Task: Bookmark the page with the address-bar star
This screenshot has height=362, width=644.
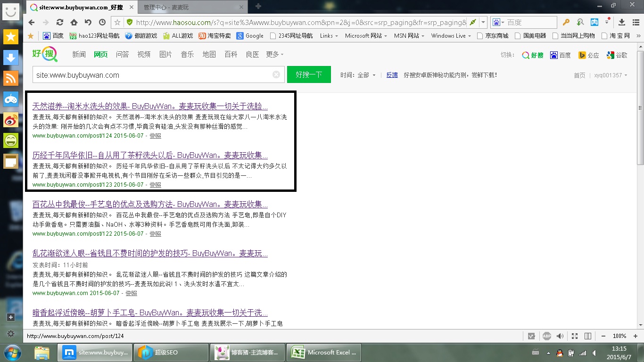Action: click(x=118, y=22)
